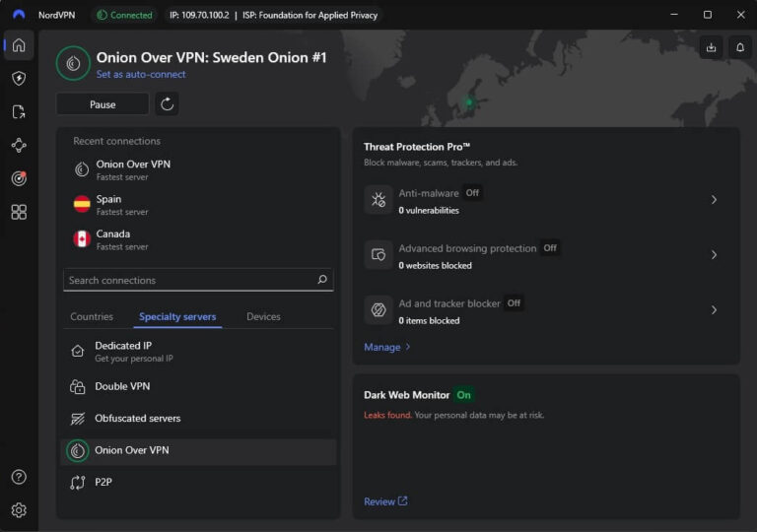
Task: Click Ad and tracker blocker Off badge
Action: [x=514, y=302]
